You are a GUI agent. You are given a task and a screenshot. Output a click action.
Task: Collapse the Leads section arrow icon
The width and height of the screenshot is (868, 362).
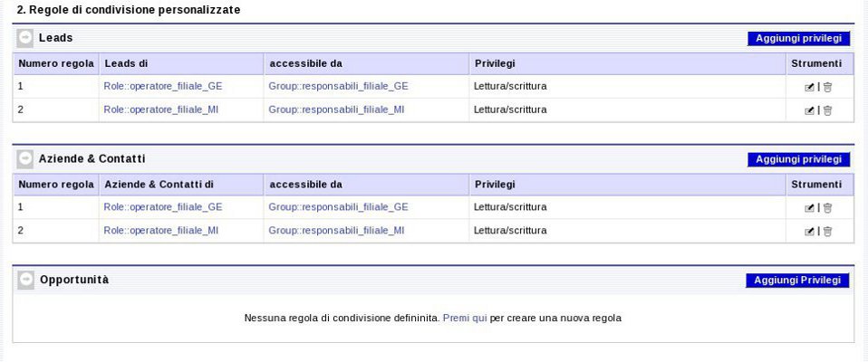click(x=24, y=38)
